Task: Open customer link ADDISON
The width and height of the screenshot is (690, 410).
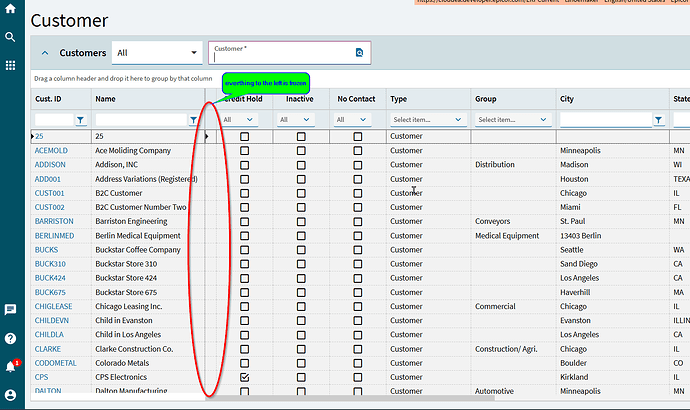Action: point(50,165)
